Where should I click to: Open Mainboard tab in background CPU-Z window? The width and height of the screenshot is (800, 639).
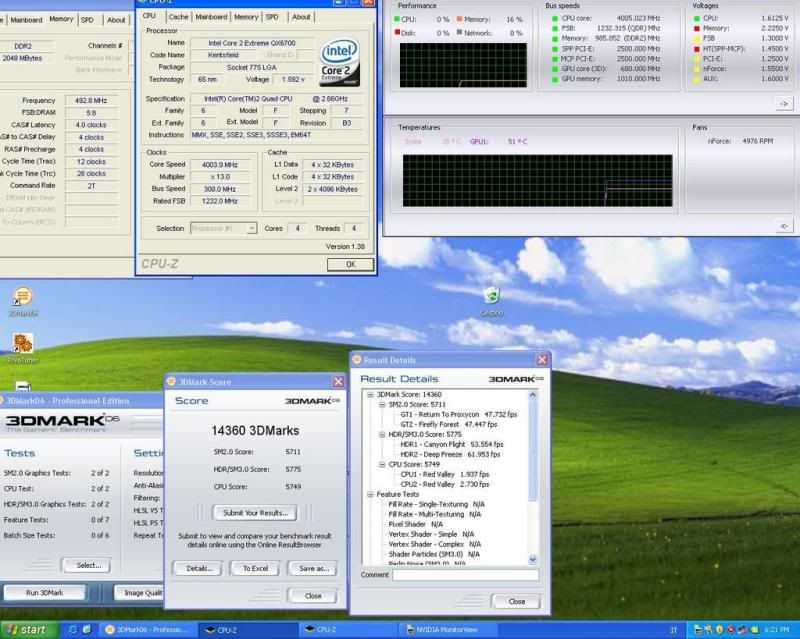point(26,20)
